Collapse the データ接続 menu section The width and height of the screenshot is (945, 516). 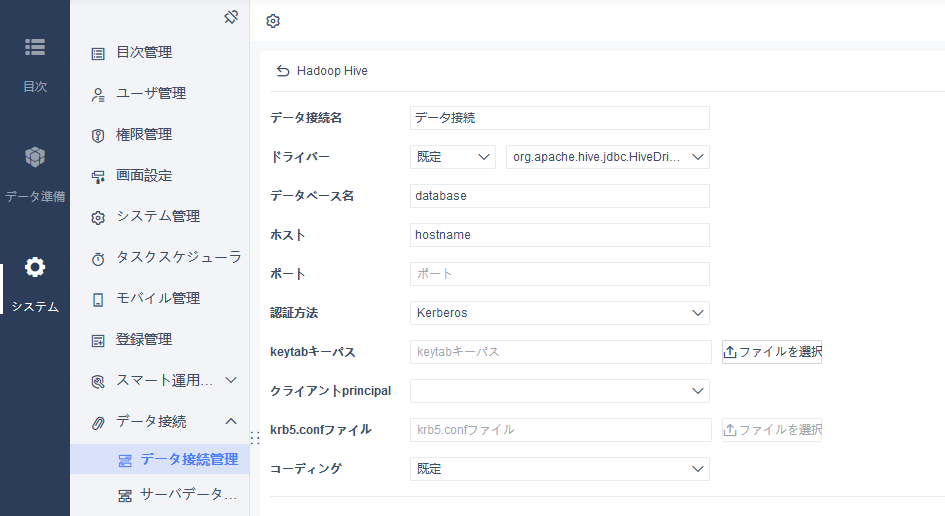(x=231, y=421)
